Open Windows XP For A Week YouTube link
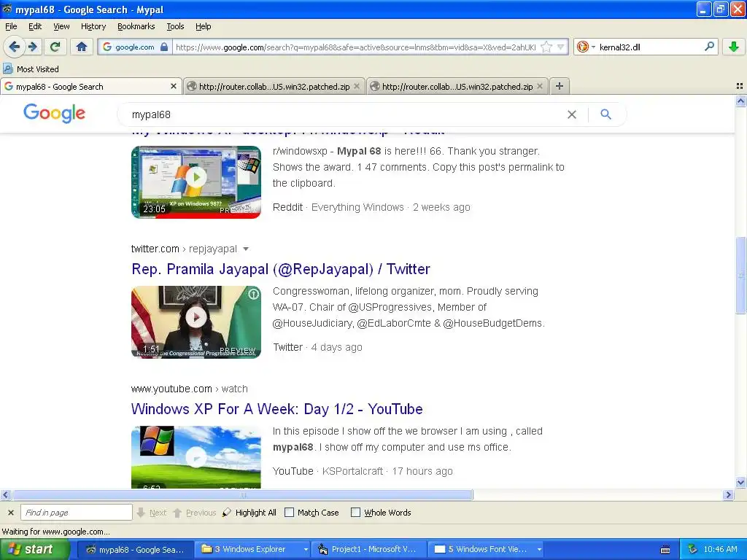 click(276, 409)
